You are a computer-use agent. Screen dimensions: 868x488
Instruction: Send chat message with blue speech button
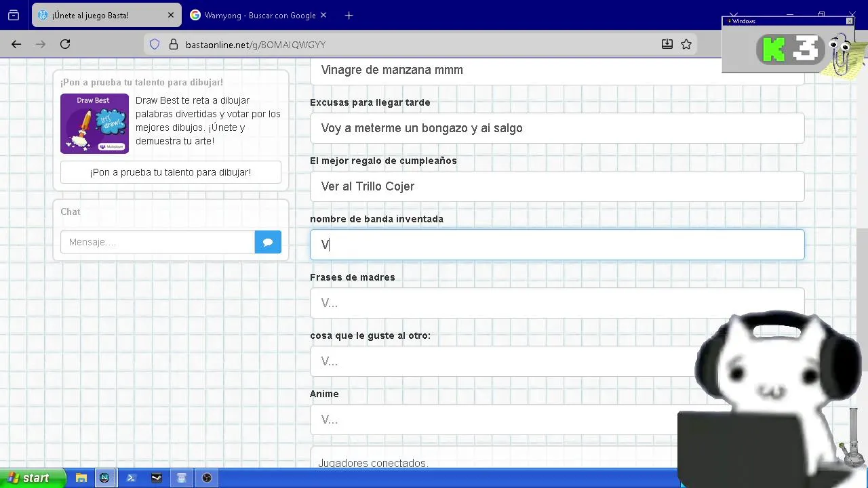[x=268, y=242]
